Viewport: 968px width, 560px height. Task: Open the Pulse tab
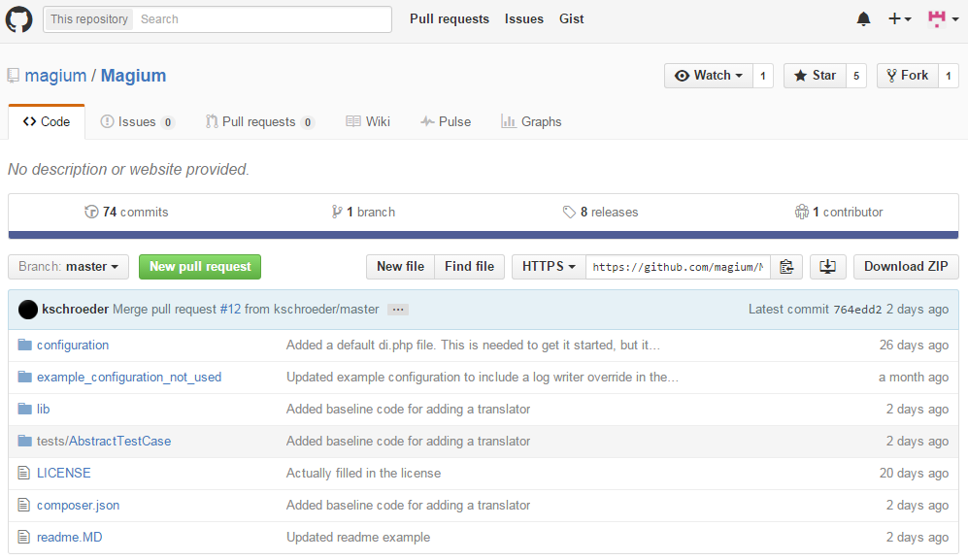pyautogui.click(x=446, y=121)
